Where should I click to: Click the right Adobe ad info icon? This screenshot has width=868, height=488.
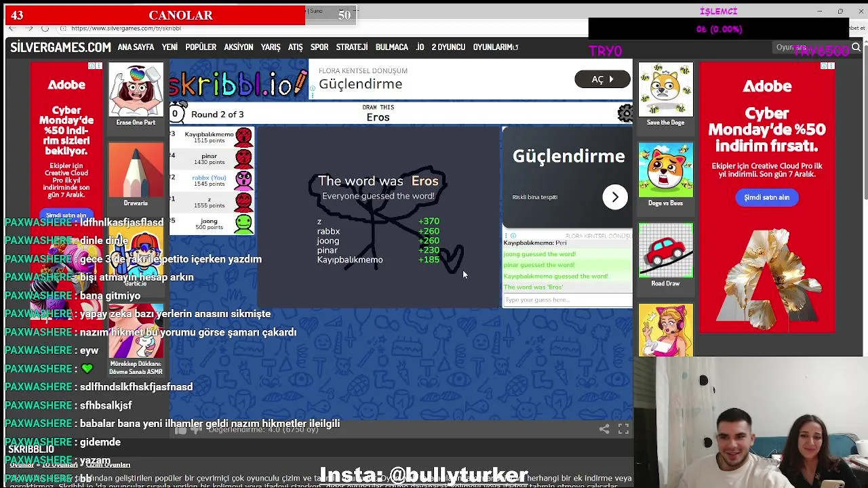[825, 66]
